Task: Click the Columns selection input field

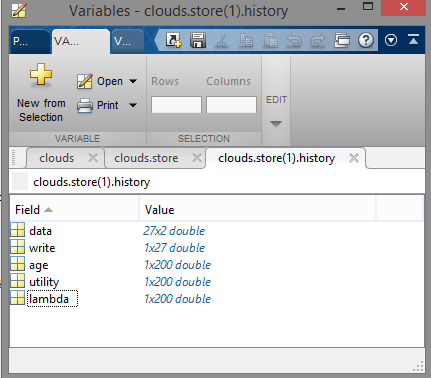Action: 231,105
